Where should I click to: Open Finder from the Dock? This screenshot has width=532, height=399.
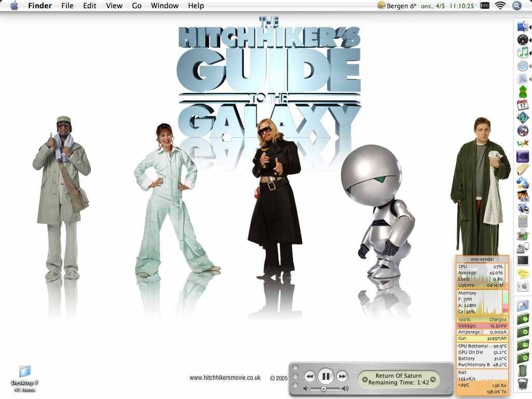tap(523, 26)
